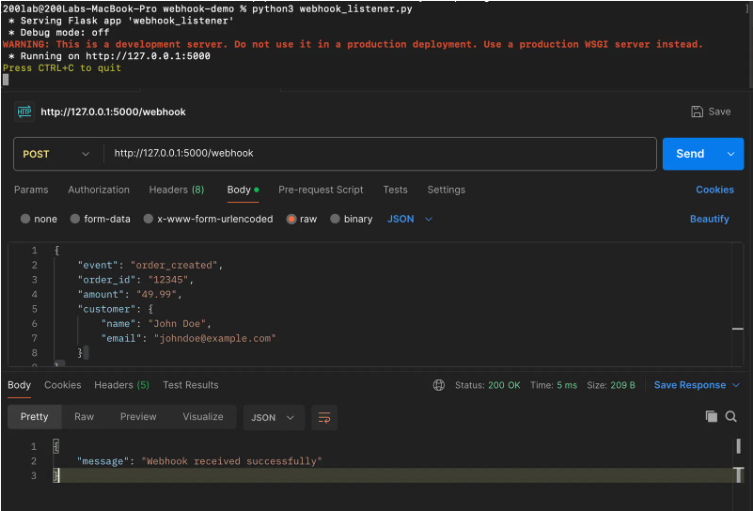
Task: Click the Save button label
Action: 719,111
